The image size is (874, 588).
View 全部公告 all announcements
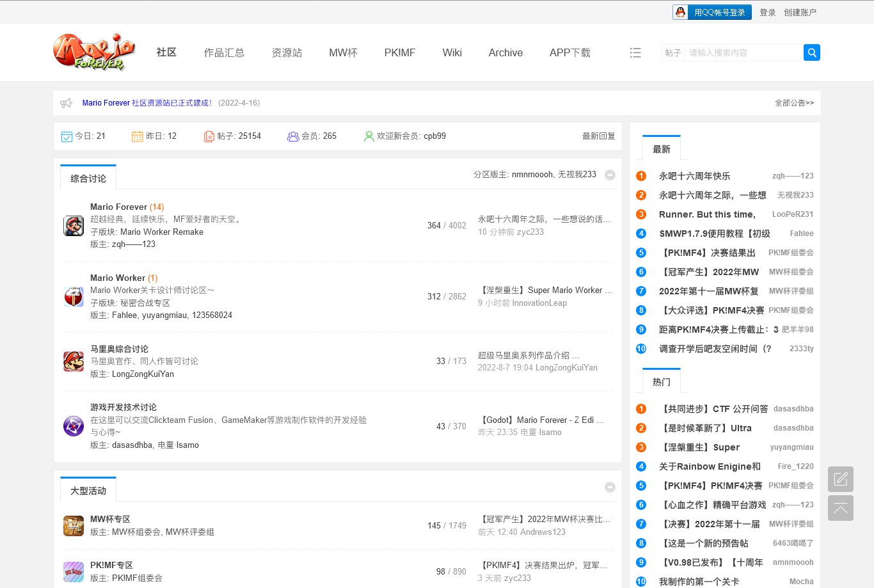pos(794,103)
